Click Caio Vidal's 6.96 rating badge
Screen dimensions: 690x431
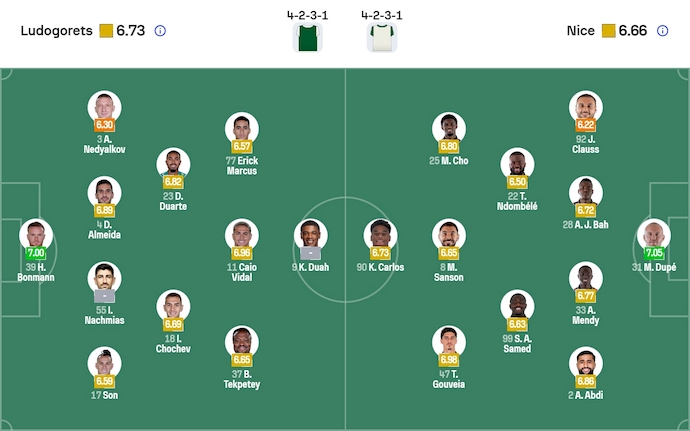pyautogui.click(x=241, y=253)
